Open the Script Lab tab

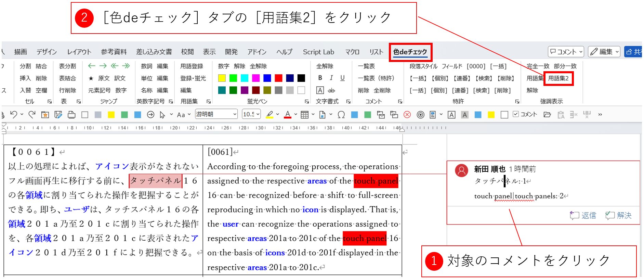coord(318,52)
